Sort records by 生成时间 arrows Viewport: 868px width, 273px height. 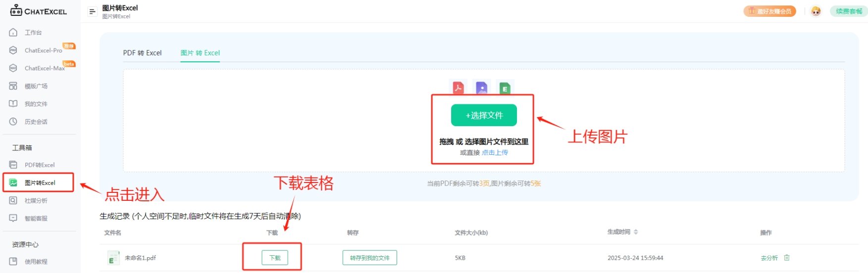tap(636, 232)
